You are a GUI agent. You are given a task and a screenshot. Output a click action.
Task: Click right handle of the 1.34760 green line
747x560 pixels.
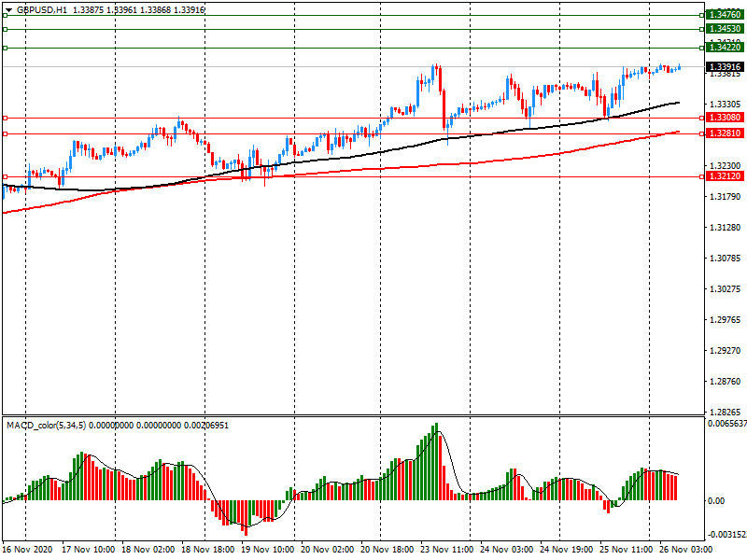(x=702, y=15)
